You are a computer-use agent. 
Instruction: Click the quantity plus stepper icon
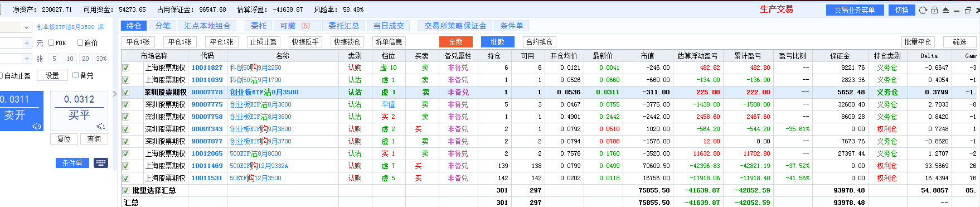point(27,59)
